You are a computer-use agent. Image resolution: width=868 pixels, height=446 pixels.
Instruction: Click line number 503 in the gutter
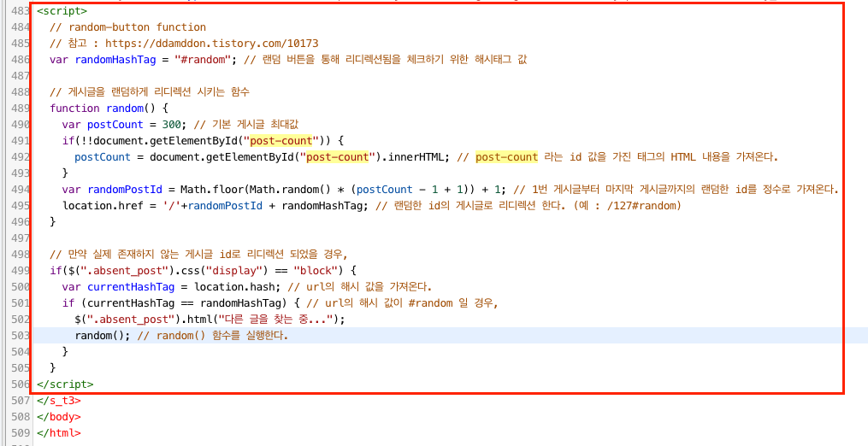click(x=20, y=335)
